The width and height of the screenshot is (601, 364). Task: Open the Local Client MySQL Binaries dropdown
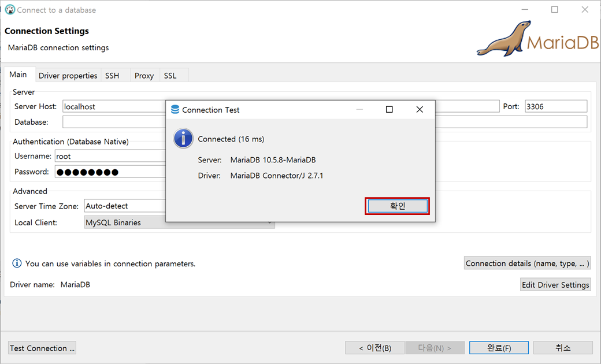(x=179, y=222)
